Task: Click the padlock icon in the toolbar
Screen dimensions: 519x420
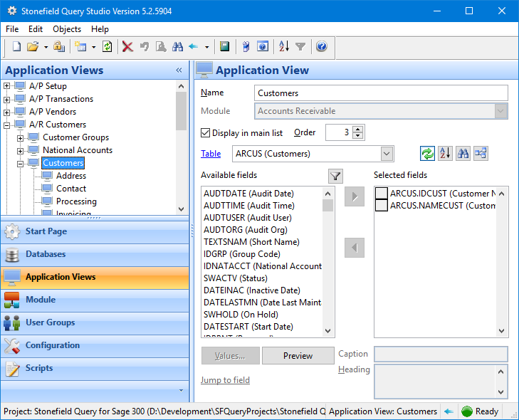Action: point(59,47)
